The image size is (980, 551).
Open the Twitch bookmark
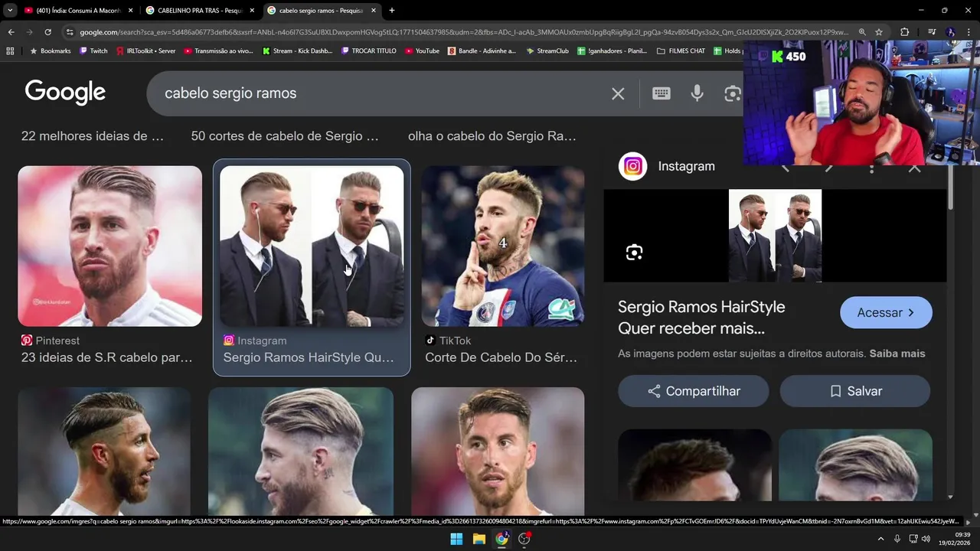[93, 51]
